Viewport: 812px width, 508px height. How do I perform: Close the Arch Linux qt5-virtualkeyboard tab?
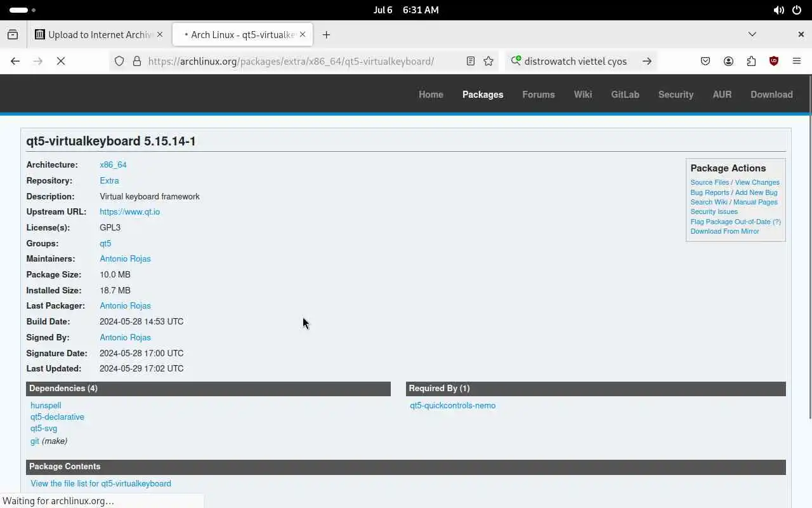303,34
